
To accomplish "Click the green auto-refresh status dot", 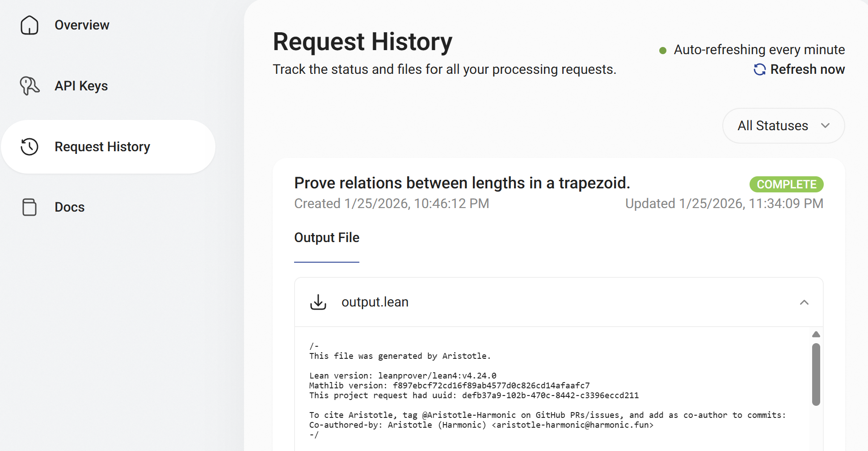I will pyautogui.click(x=662, y=50).
